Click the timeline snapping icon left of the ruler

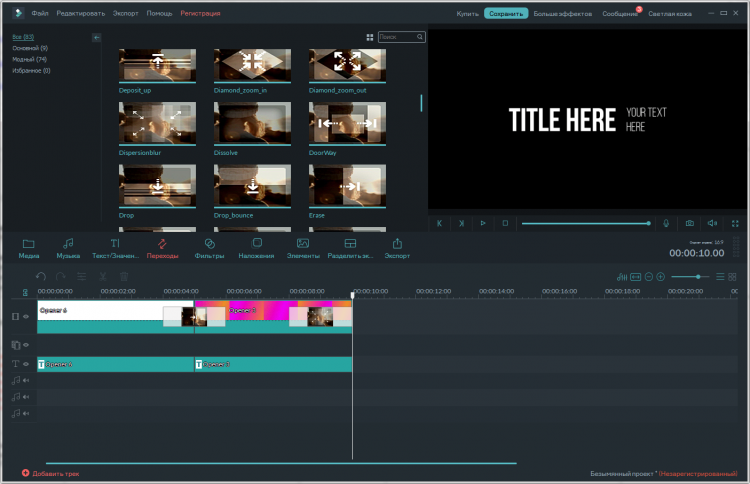pyautogui.click(x=25, y=292)
